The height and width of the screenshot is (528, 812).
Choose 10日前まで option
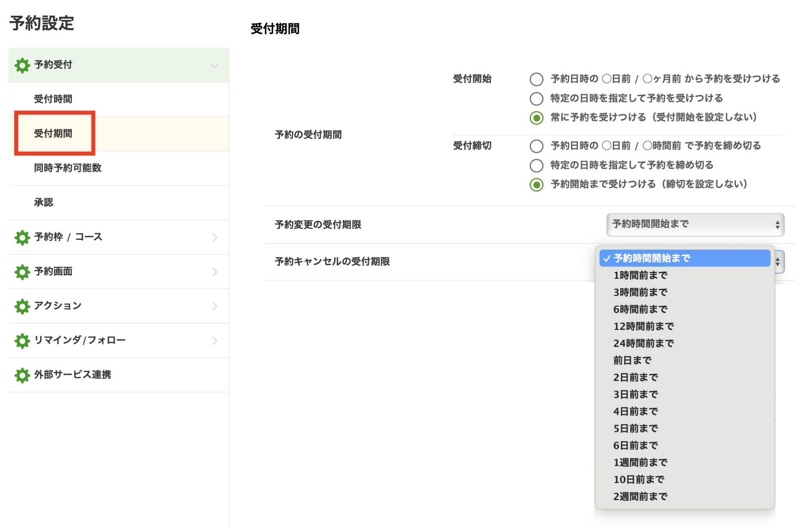click(x=684, y=480)
